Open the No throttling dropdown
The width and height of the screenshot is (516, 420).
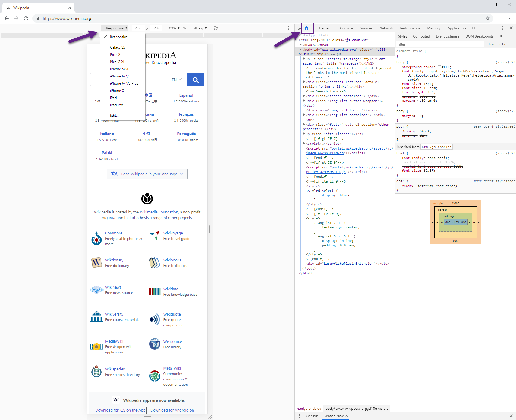point(195,28)
